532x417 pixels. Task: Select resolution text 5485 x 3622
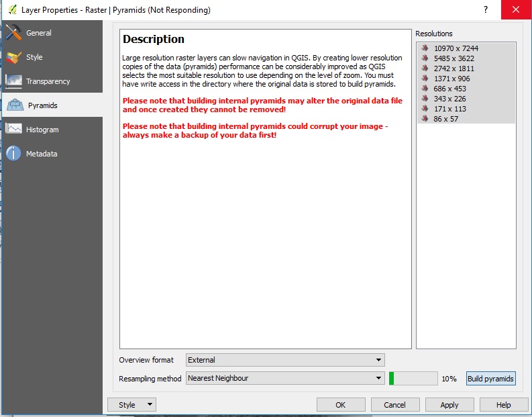click(x=454, y=58)
